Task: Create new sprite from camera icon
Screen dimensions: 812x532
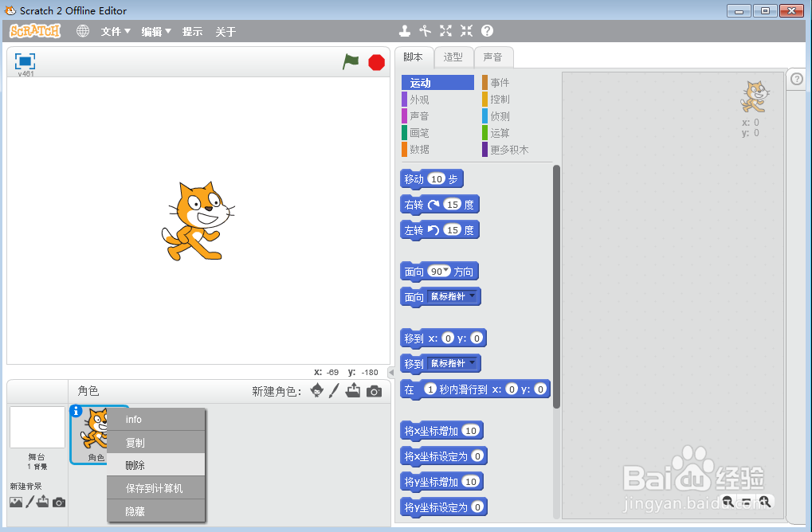Action: [x=374, y=391]
